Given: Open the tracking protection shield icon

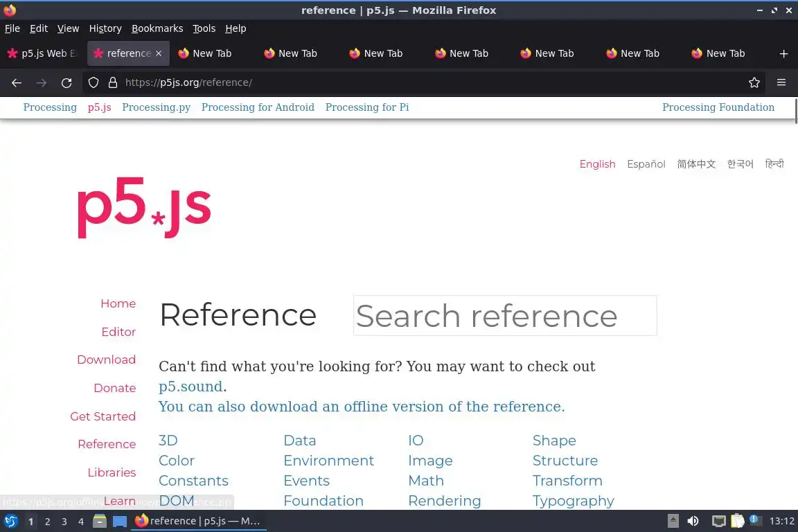Looking at the screenshot, I should tap(93, 82).
